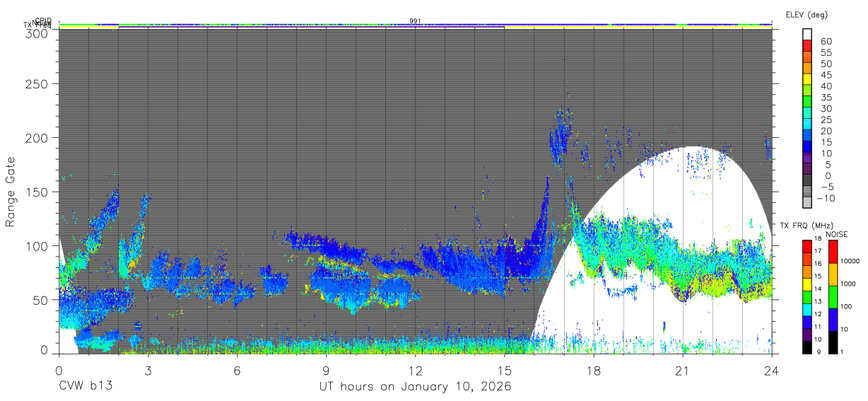Click the 1000 label on NOISE scale
The width and height of the screenshot is (868, 401).
(848, 285)
